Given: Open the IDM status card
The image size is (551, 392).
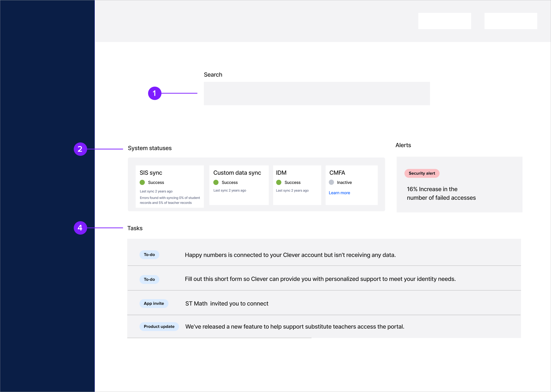Looking at the screenshot, I should click(x=297, y=185).
